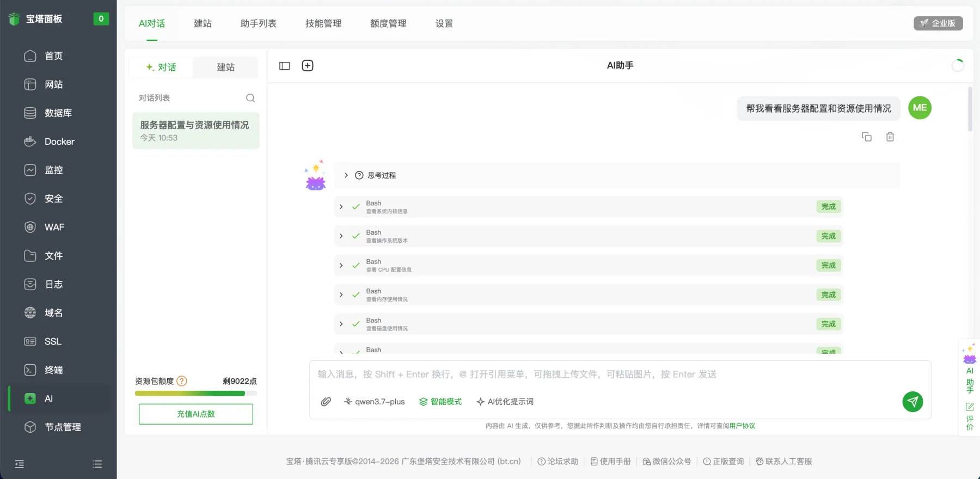Viewport: 980px width, 479px height.
Task: Expand the Bash 查看操作系统版本 step
Action: tap(588, 236)
